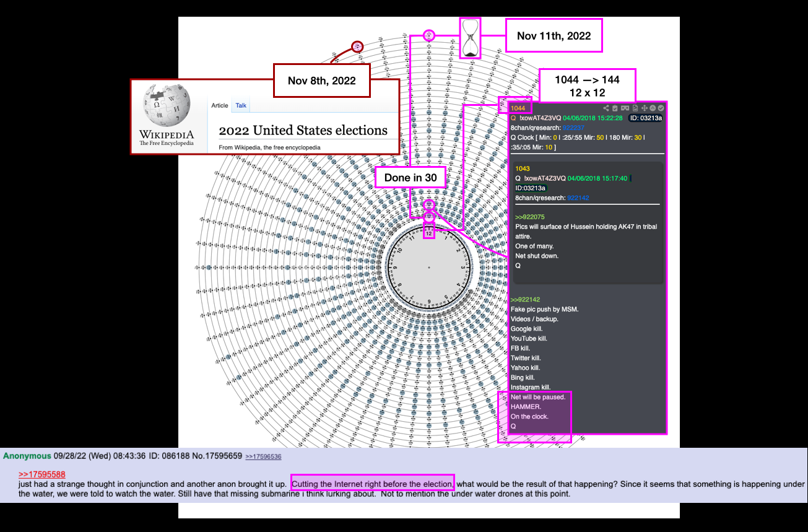
Task: Click the 'On the clock.' line
Action: [529, 417]
